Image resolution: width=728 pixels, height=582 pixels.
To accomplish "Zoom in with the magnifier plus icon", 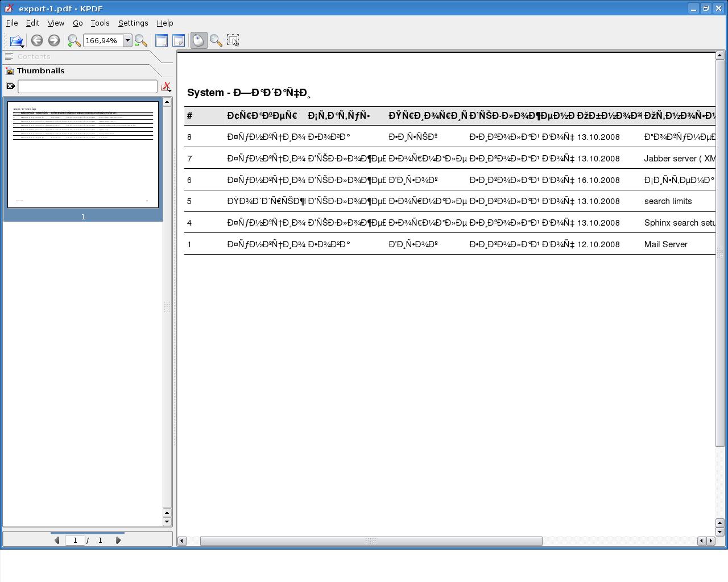I will click(74, 40).
